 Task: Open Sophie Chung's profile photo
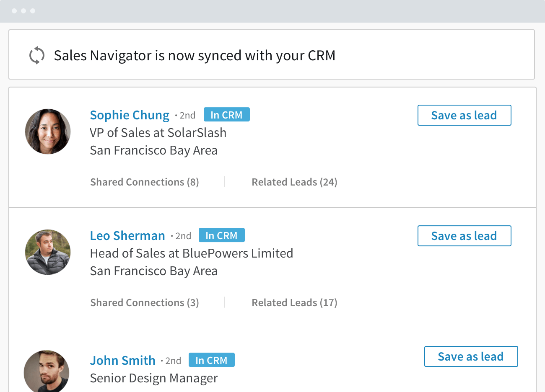(x=48, y=132)
